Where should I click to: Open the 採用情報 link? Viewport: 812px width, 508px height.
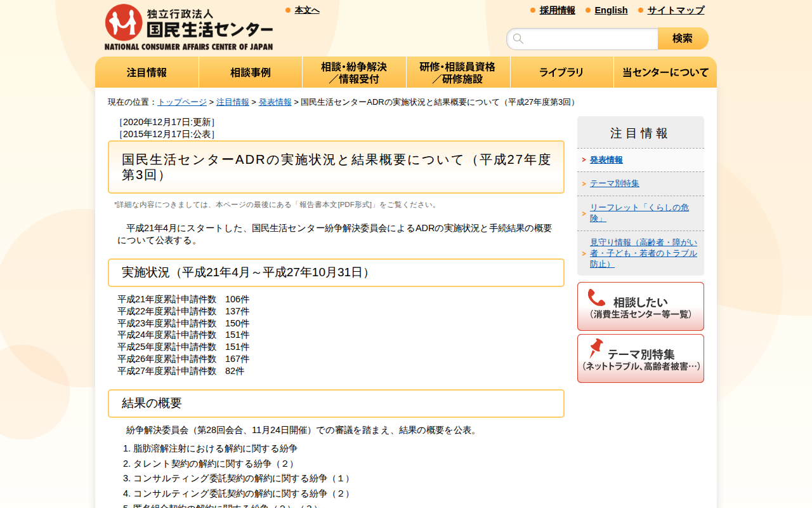(x=558, y=10)
